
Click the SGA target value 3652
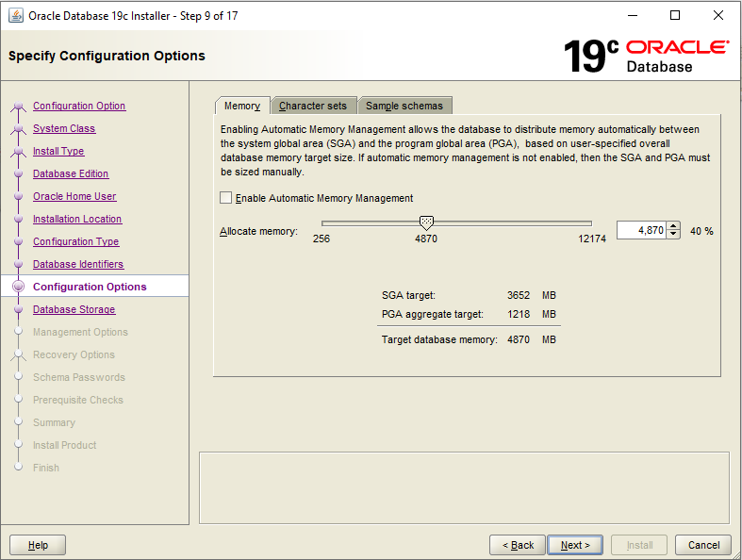519,295
